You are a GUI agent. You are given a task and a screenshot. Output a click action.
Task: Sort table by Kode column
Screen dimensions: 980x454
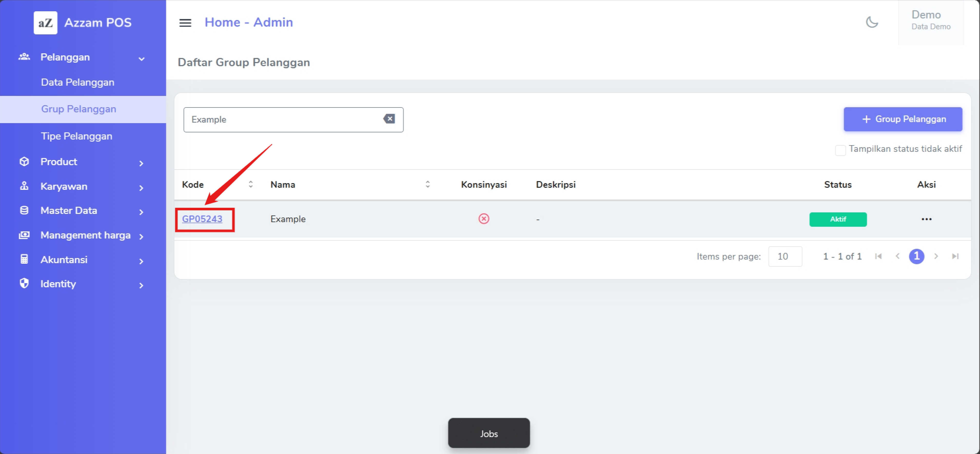tap(251, 184)
